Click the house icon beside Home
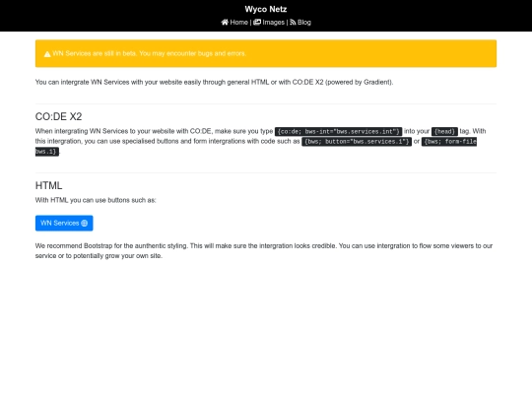The image size is (532, 399). pos(225,23)
